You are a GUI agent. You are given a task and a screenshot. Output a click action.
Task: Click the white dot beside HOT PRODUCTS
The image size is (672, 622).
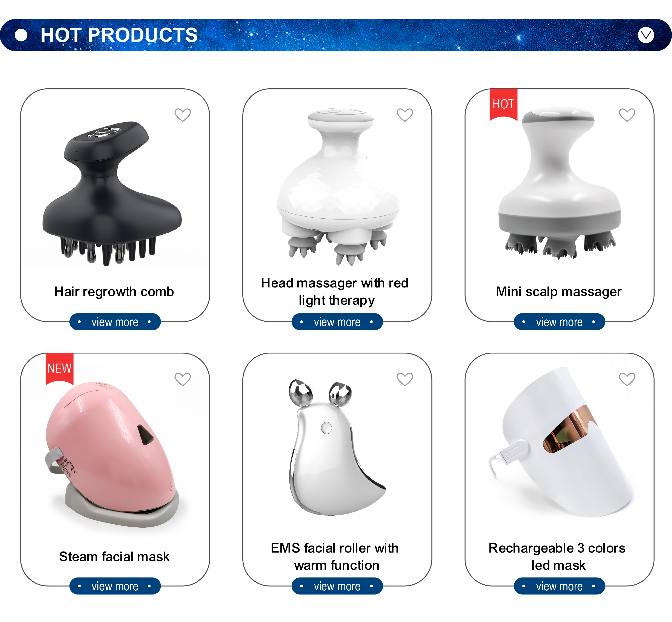coord(21,35)
